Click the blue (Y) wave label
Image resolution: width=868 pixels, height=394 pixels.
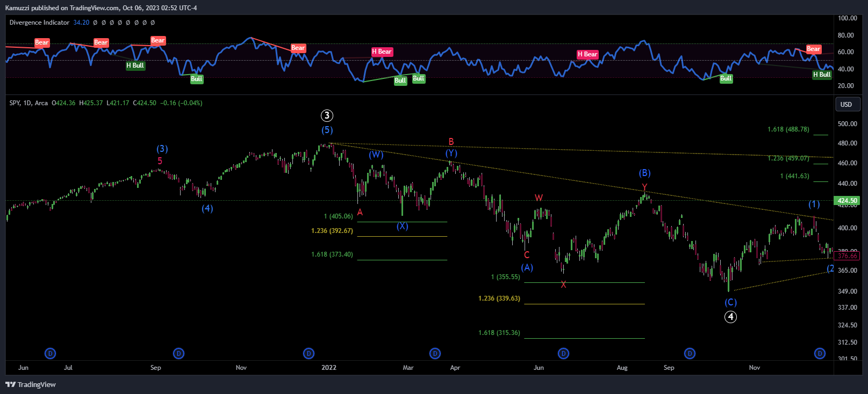click(451, 154)
